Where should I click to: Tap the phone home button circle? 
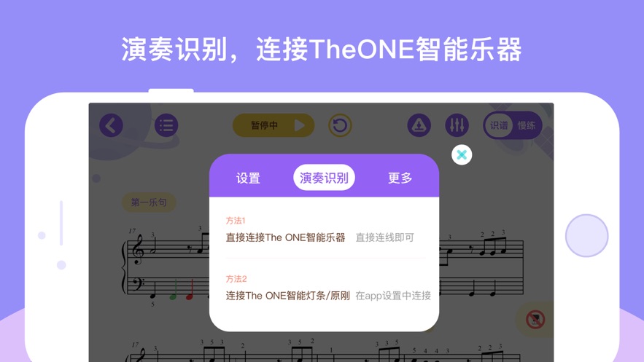coord(586,236)
